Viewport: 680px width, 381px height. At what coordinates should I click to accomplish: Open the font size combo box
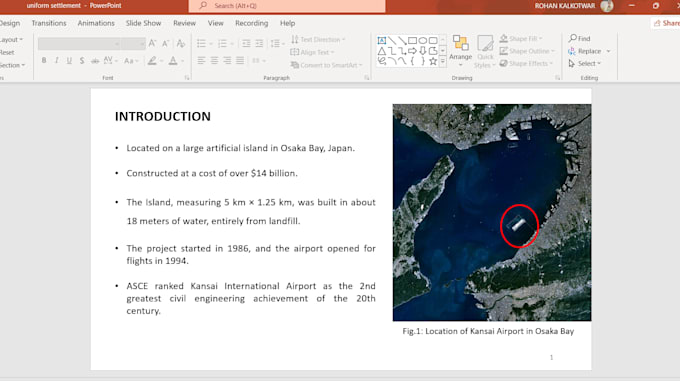tap(133, 44)
